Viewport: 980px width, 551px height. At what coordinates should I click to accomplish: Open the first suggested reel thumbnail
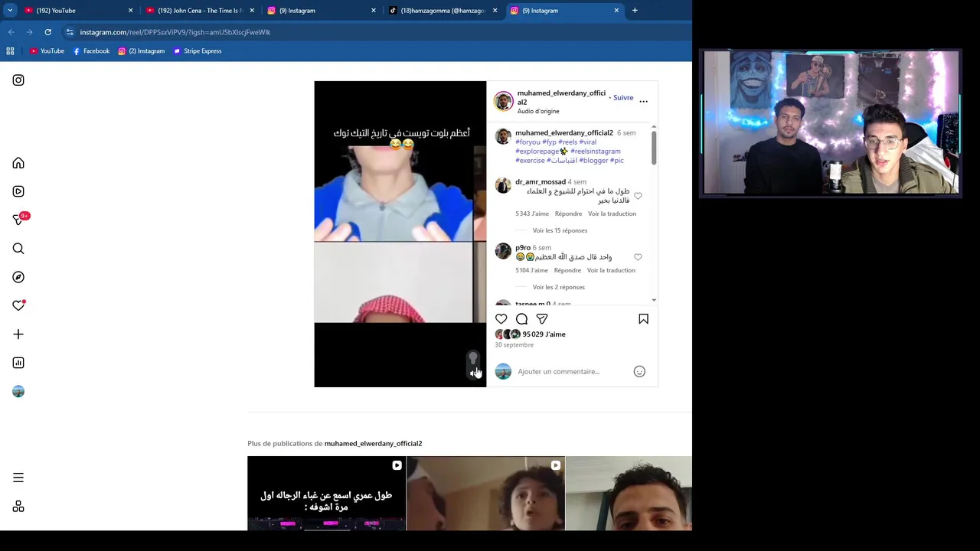pyautogui.click(x=326, y=494)
